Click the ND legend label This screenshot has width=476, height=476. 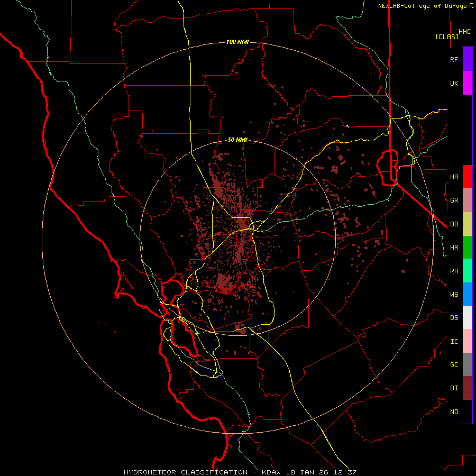(454, 412)
